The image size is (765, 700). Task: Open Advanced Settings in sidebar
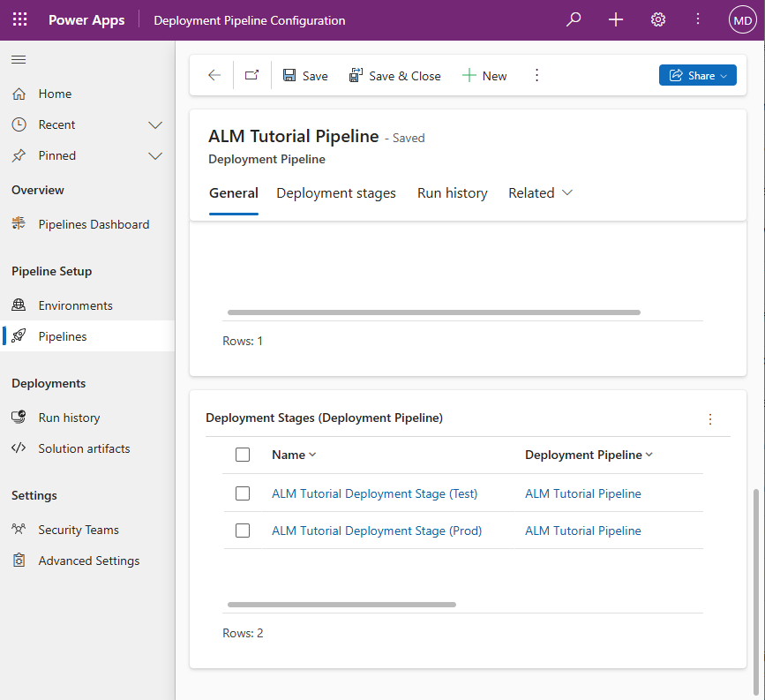[x=88, y=561]
